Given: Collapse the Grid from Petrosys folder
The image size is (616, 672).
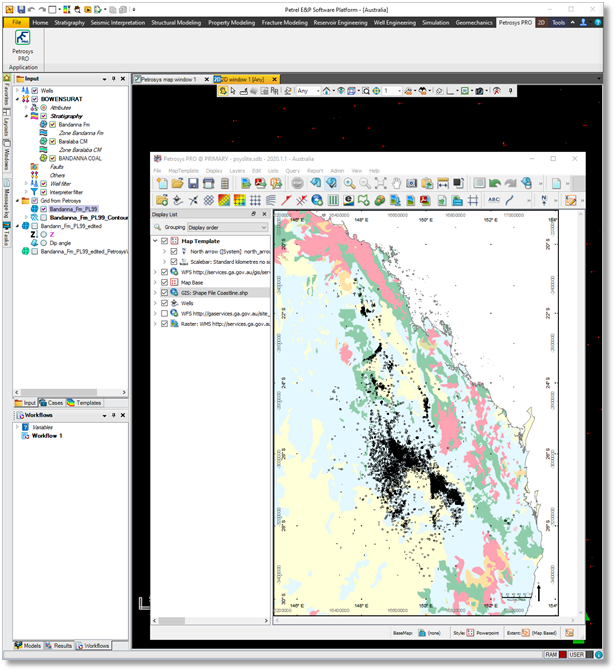Looking at the screenshot, I should tap(17, 201).
